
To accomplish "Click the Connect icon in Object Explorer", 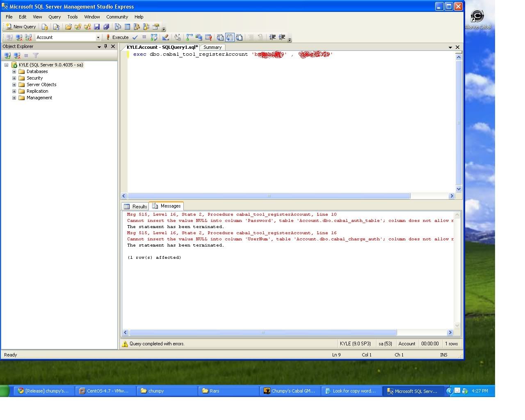I will [x=7, y=55].
